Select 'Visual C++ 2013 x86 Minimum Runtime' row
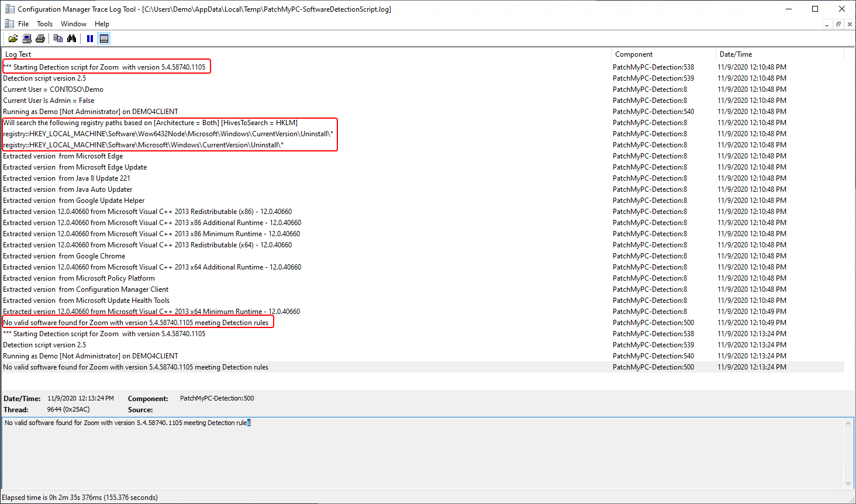This screenshot has height=504, width=856. pyautogui.click(x=423, y=234)
